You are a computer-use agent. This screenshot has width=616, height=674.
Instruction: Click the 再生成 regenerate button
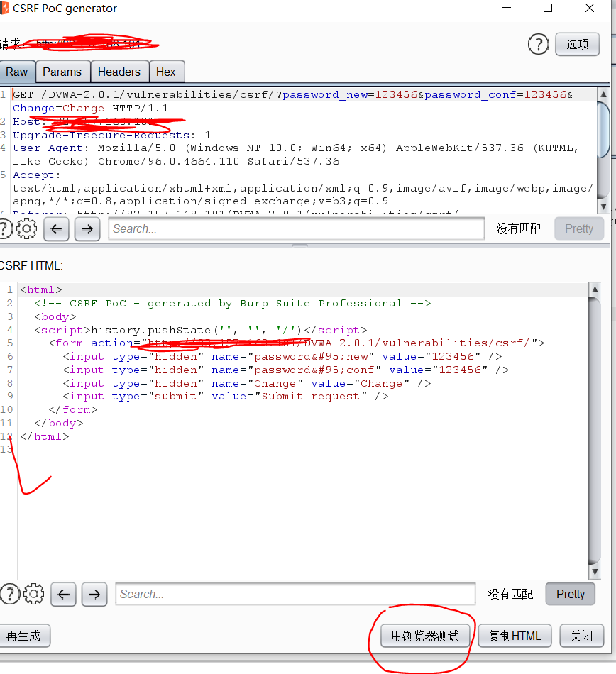point(24,636)
